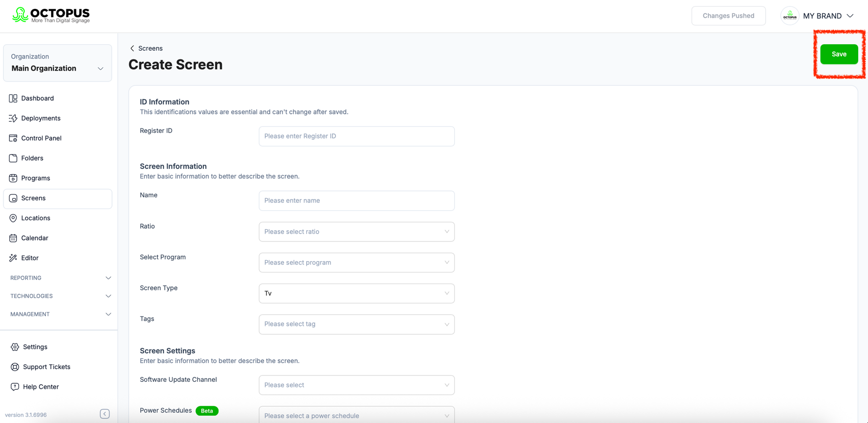Click the Octopus logo in the header

click(51, 15)
